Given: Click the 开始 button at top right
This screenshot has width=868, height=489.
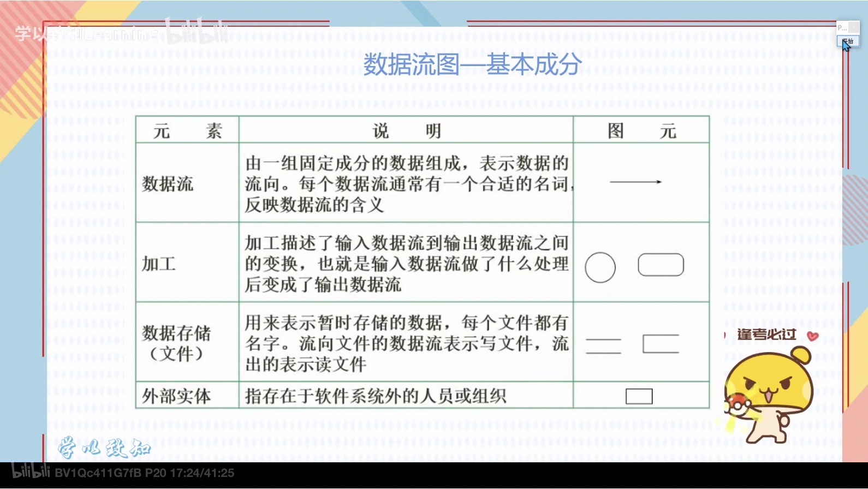Looking at the screenshot, I should 848,41.
